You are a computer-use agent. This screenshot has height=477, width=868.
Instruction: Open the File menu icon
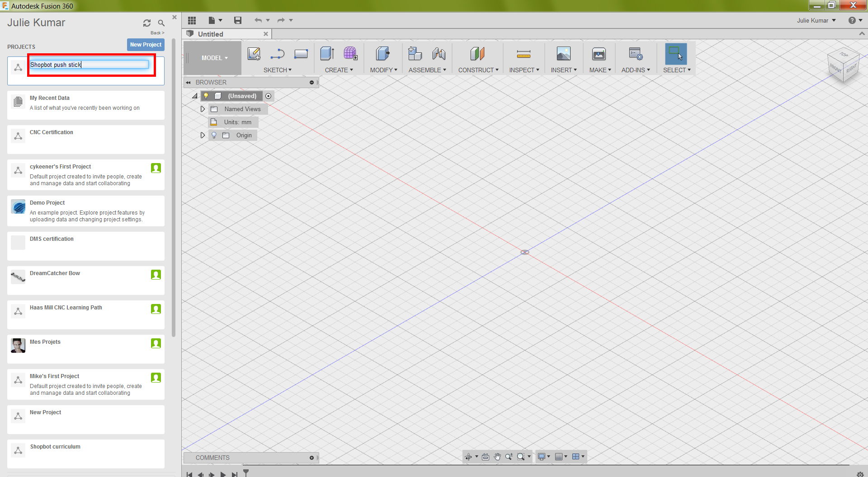(x=215, y=20)
